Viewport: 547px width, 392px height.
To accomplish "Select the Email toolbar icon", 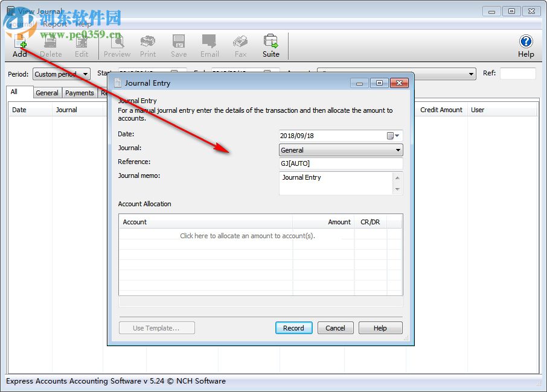I will click(209, 45).
